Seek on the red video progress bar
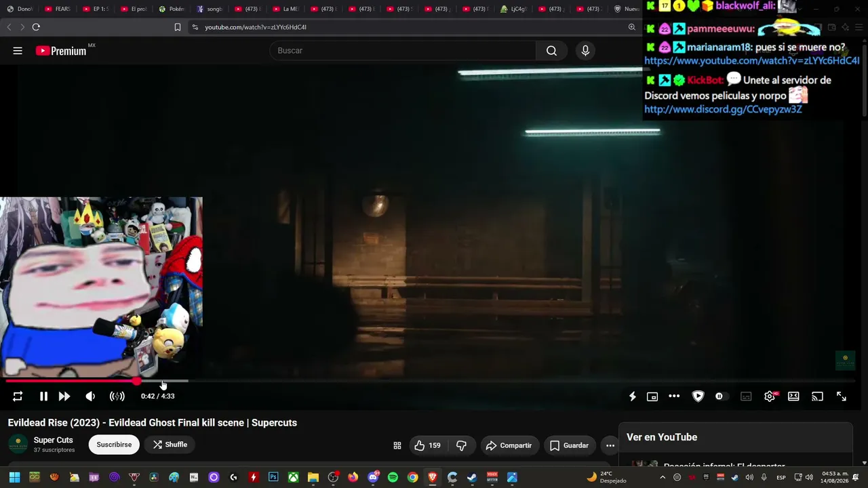Screen dimensions: 868x488 click(71, 381)
